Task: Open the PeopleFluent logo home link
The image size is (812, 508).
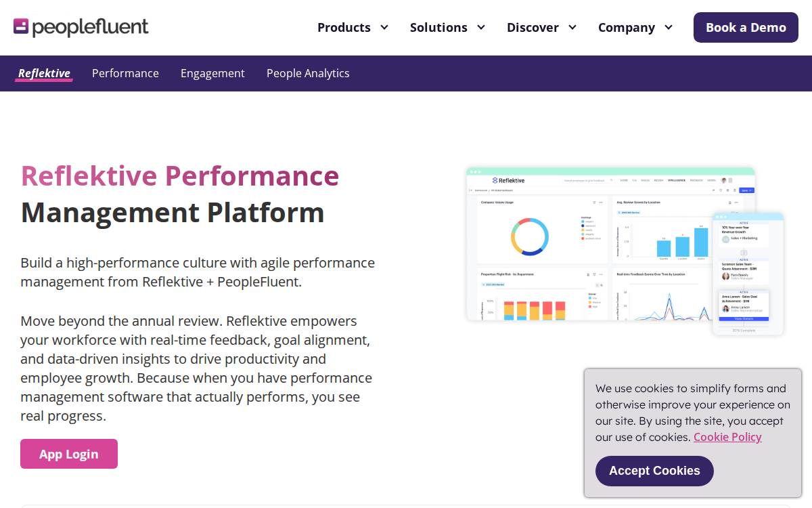Action: 81,27
